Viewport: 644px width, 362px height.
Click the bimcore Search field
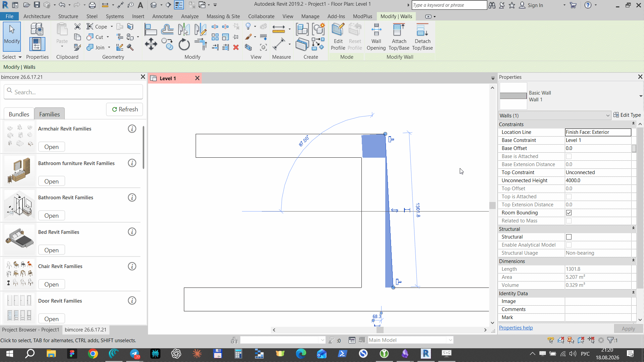73,92
